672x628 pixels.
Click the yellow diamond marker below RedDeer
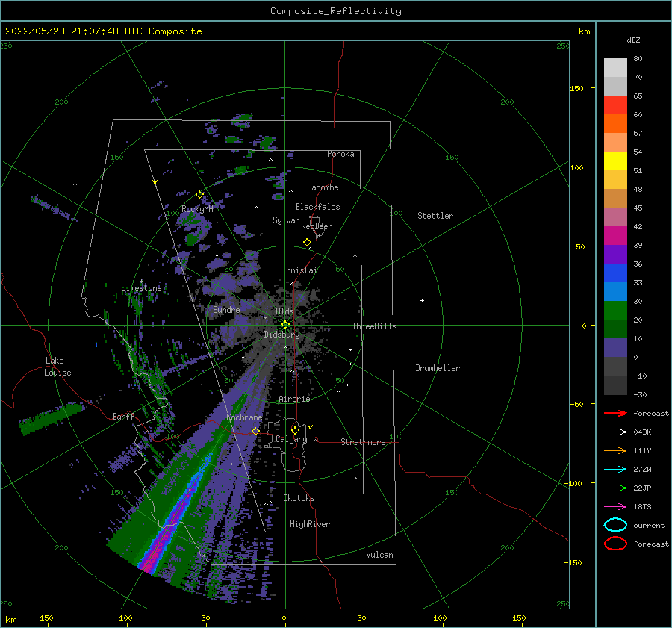click(307, 243)
